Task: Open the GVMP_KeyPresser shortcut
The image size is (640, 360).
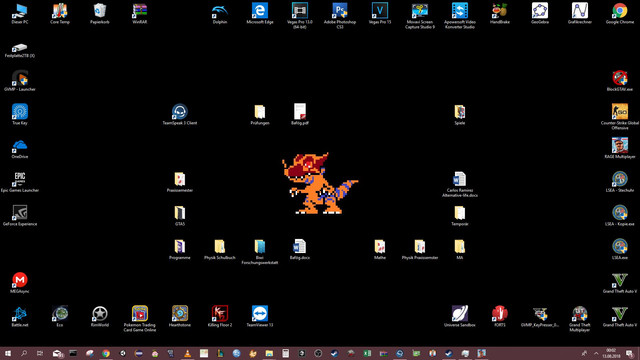Action: 540,316
